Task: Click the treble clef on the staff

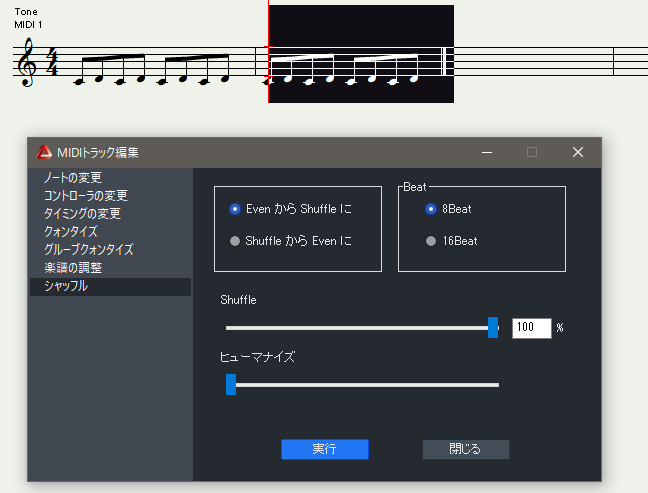Action: tap(27, 63)
